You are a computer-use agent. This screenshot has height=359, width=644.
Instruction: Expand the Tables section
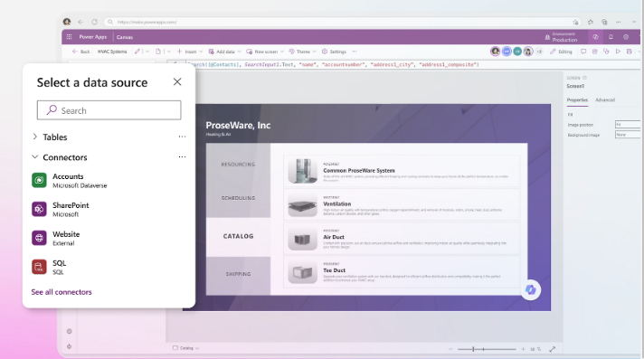tap(35, 137)
